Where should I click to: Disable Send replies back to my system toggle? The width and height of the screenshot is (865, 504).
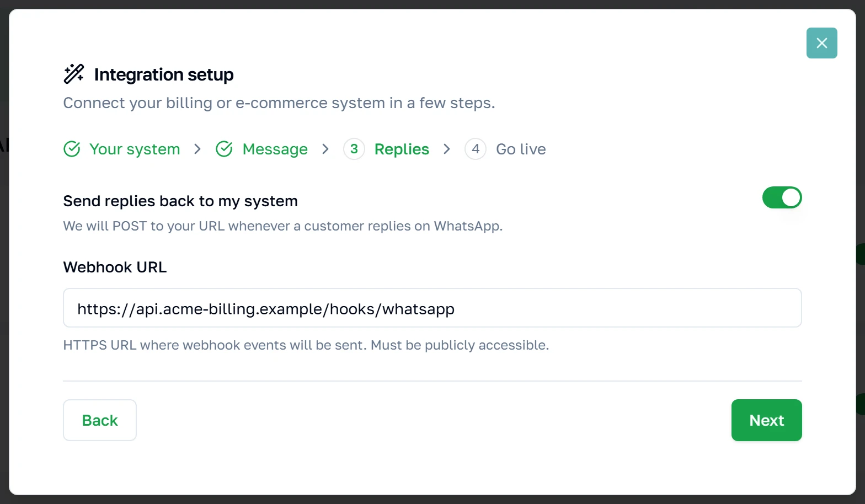pos(782,197)
